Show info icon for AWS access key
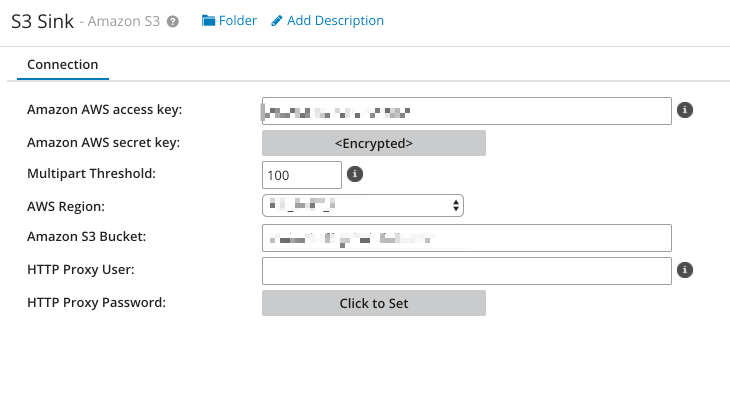 (x=684, y=110)
